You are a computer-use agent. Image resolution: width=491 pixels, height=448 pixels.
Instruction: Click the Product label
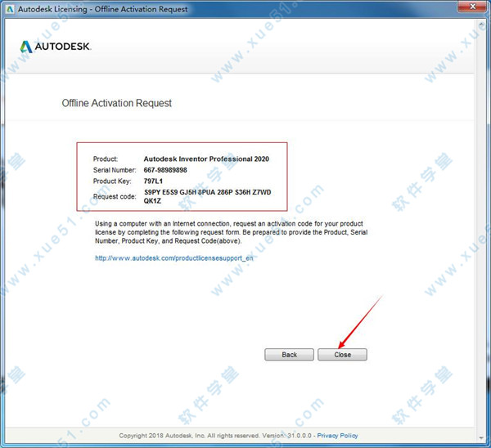tap(106, 159)
